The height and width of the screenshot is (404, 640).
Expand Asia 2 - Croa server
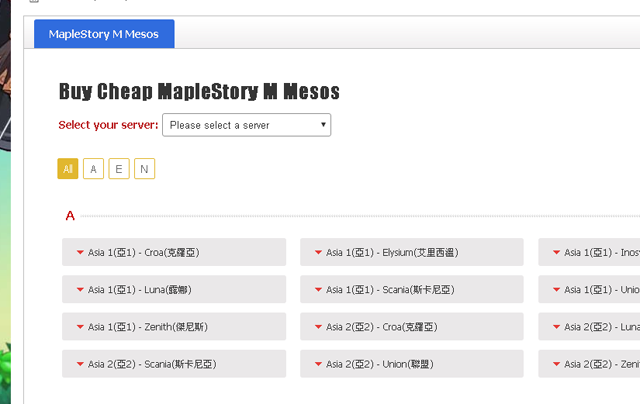coord(412,326)
